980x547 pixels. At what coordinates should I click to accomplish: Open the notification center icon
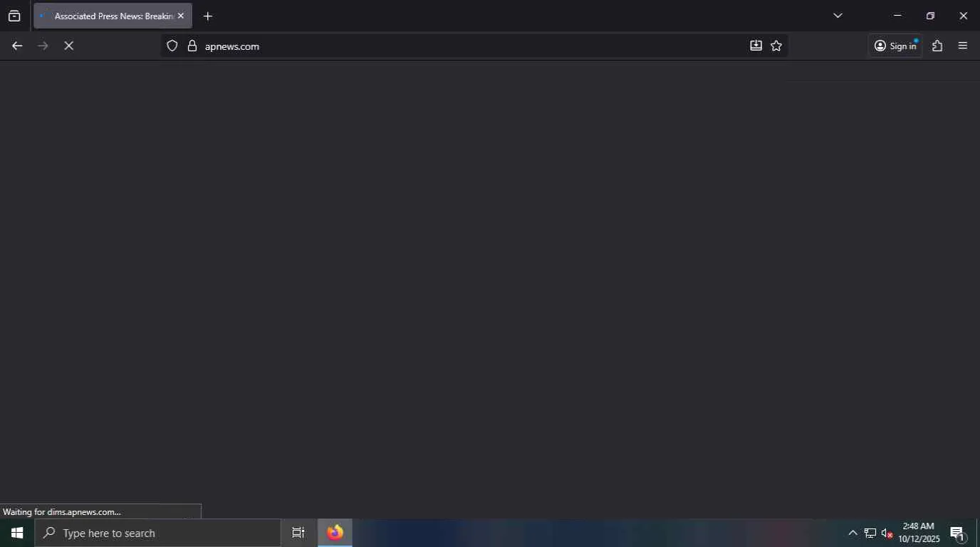(958, 533)
